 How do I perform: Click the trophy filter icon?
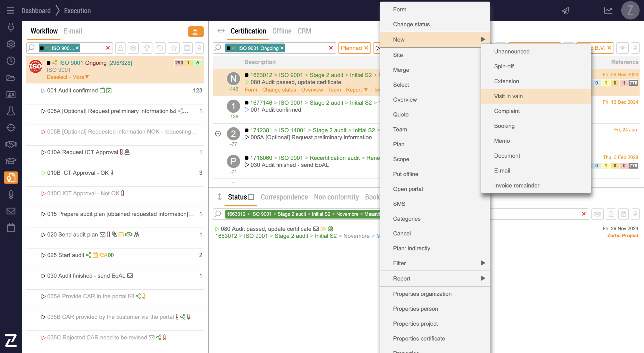(147, 48)
